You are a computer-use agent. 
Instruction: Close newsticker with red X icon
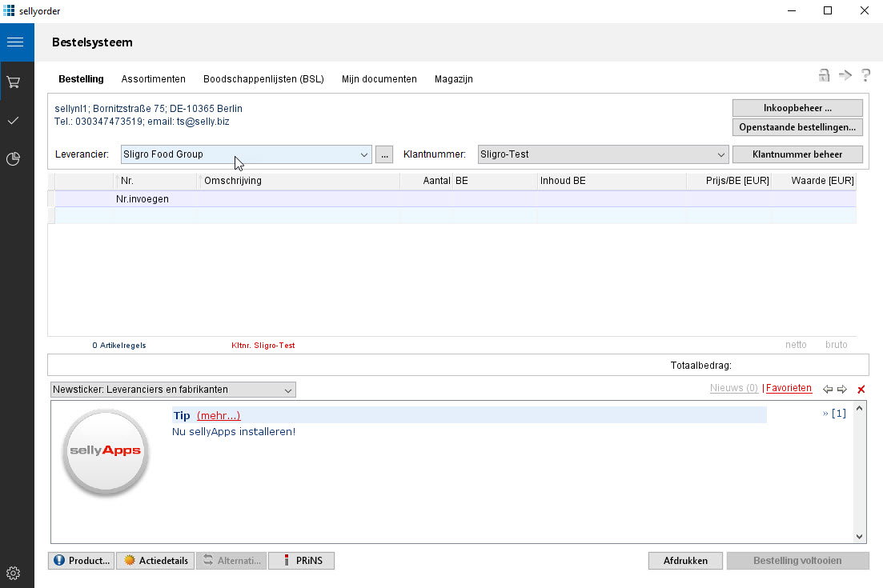(861, 390)
